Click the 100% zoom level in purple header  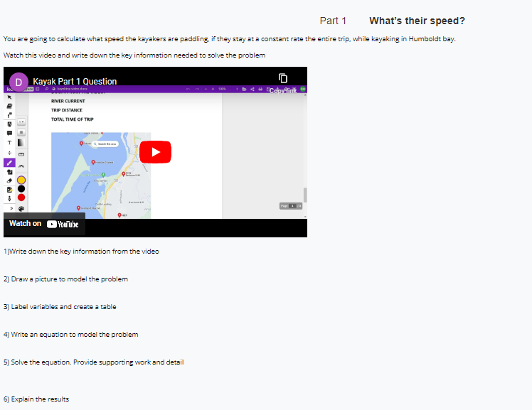pyautogui.click(x=222, y=89)
